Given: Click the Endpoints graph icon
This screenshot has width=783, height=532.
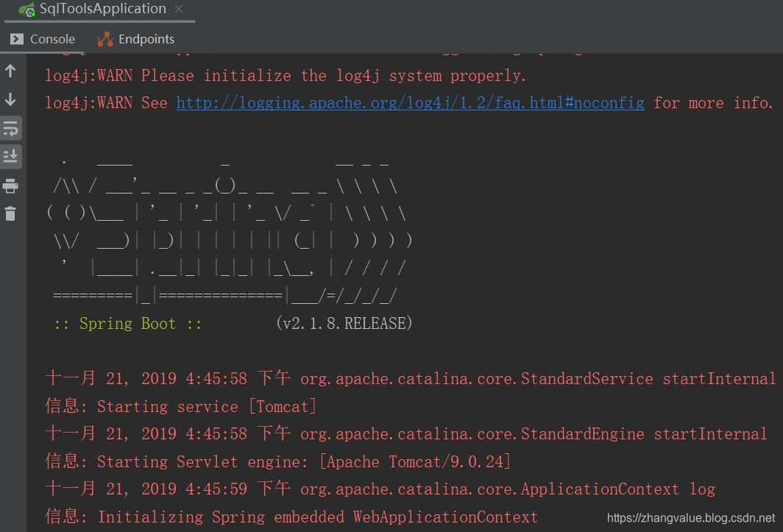Looking at the screenshot, I should (x=104, y=39).
